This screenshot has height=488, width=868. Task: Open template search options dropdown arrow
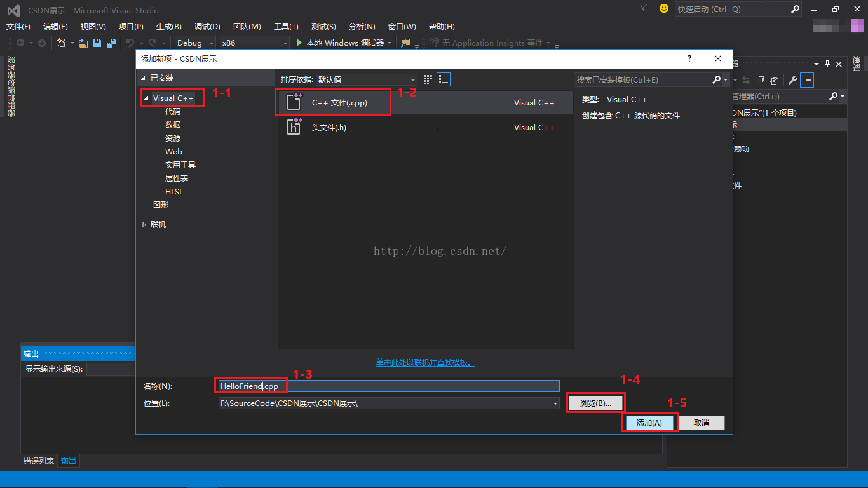click(x=726, y=79)
